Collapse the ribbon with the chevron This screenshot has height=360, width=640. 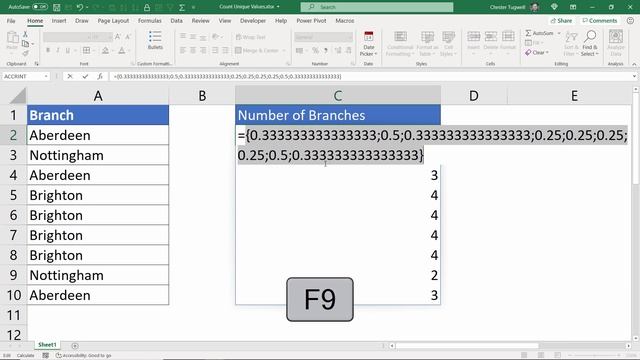click(634, 64)
